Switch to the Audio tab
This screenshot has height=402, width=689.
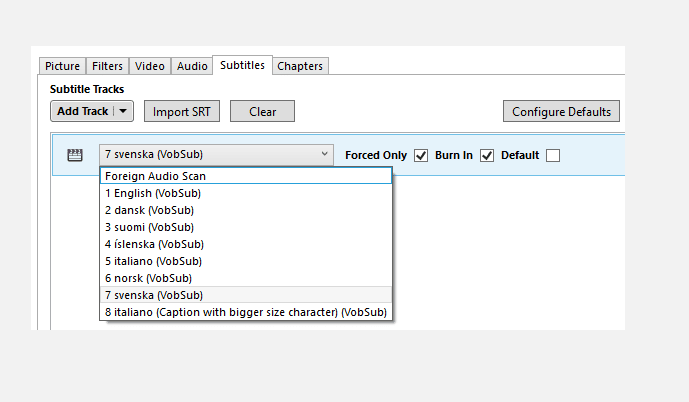(x=192, y=66)
